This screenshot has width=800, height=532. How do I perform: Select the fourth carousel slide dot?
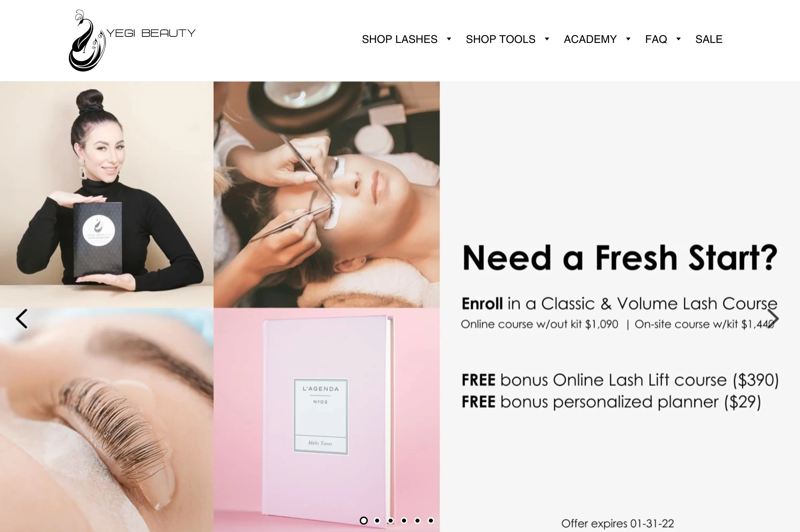point(404,521)
